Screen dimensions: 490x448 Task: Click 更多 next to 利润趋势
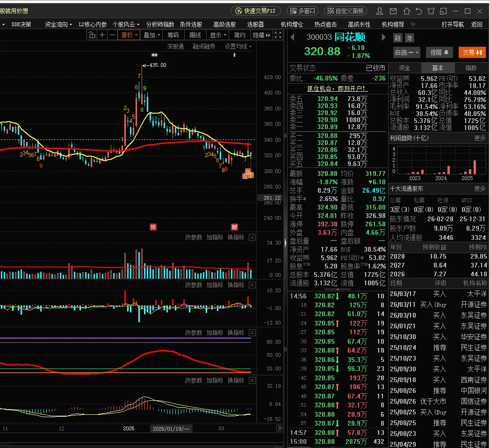(x=480, y=138)
